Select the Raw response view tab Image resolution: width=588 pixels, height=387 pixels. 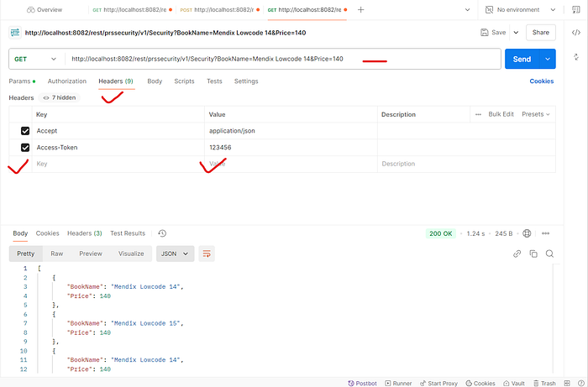tap(56, 254)
